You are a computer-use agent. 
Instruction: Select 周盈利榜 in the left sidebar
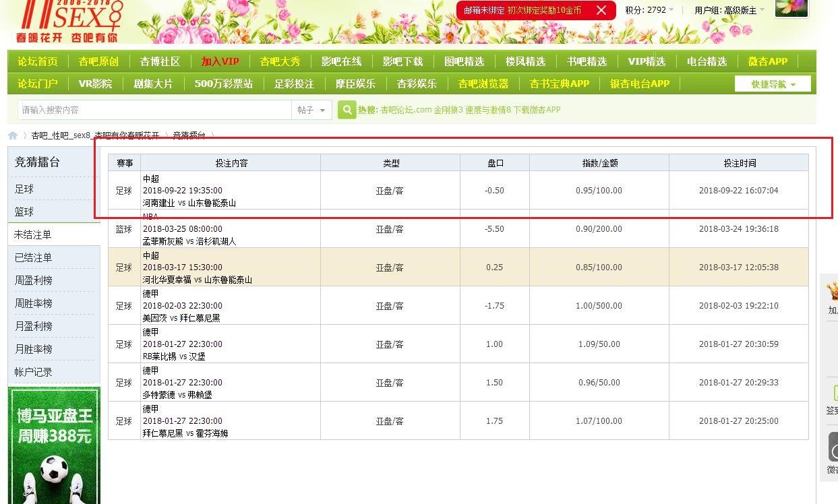tap(34, 280)
